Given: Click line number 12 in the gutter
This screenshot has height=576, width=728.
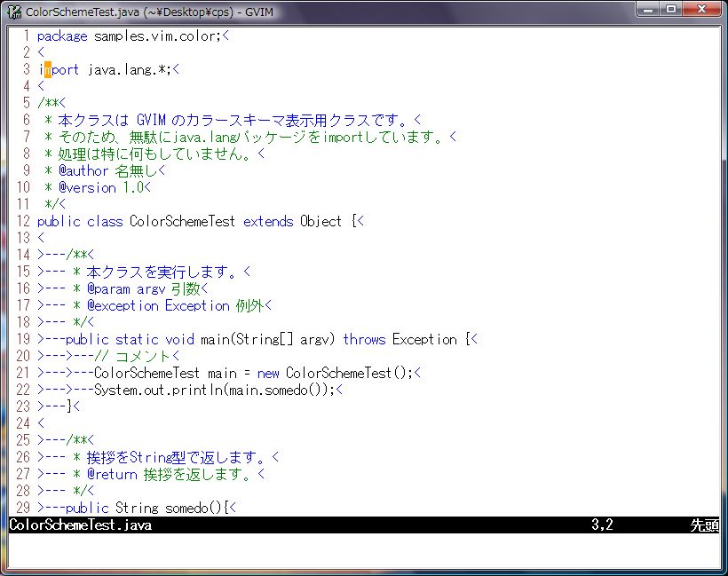Looking at the screenshot, I should 23,221.
